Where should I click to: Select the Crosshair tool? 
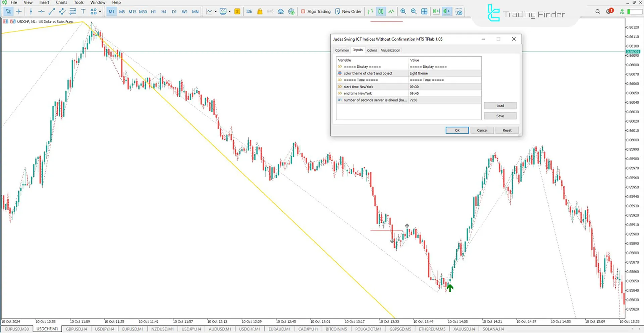(19, 11)
